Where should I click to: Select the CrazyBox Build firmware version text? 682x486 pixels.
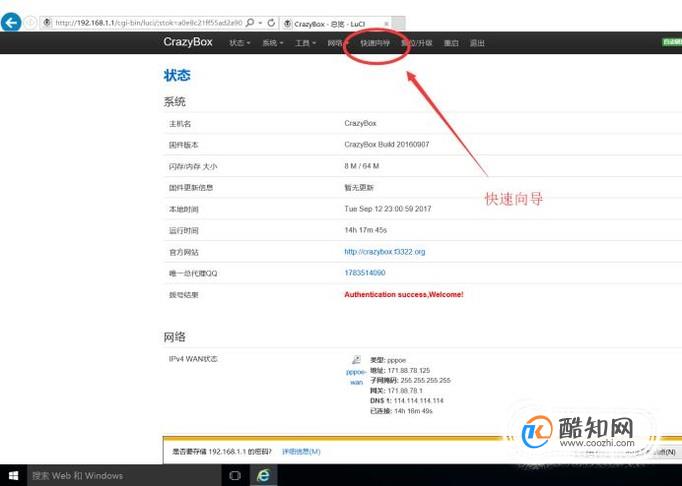pyautogui.click(x=387, y=144)
